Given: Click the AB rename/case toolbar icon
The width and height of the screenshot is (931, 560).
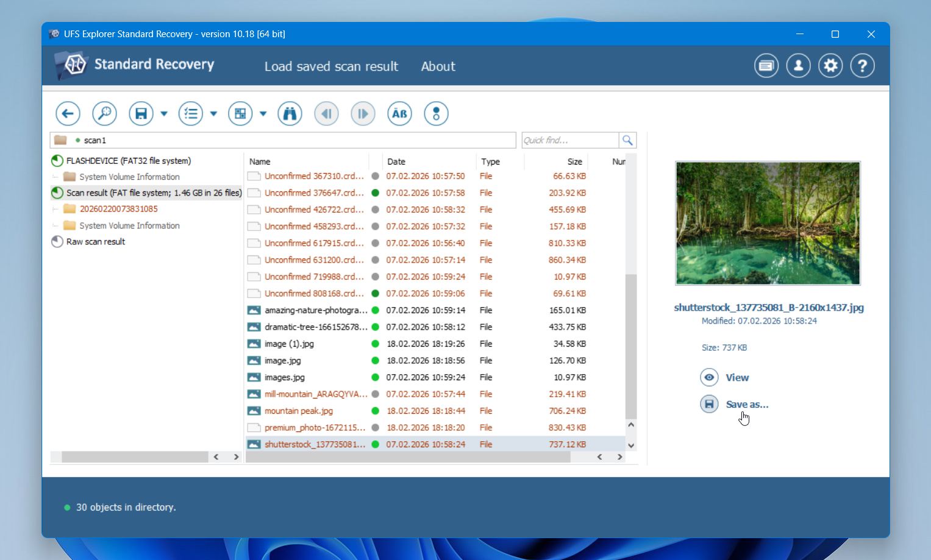Looking at the screenshot, I should pos(399,113).
